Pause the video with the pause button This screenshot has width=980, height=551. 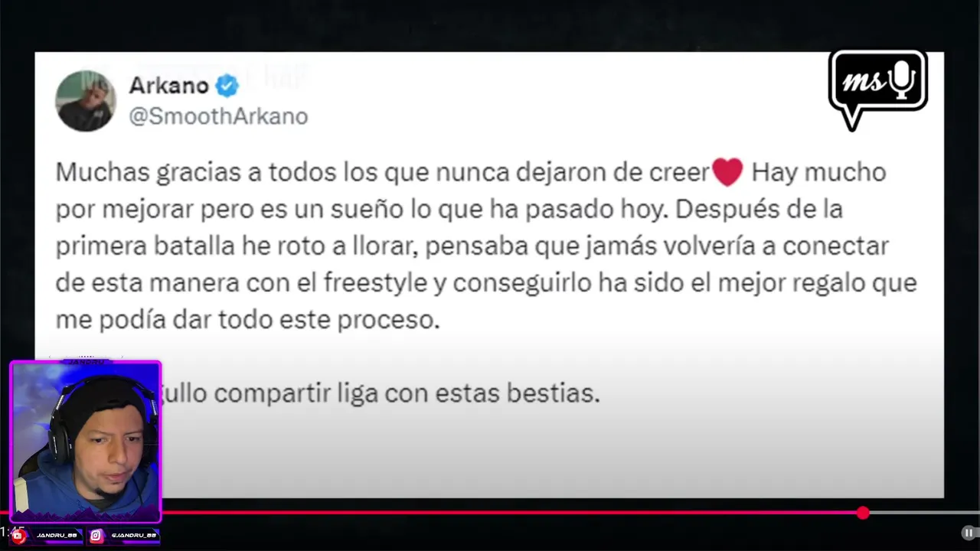(969, 533)
